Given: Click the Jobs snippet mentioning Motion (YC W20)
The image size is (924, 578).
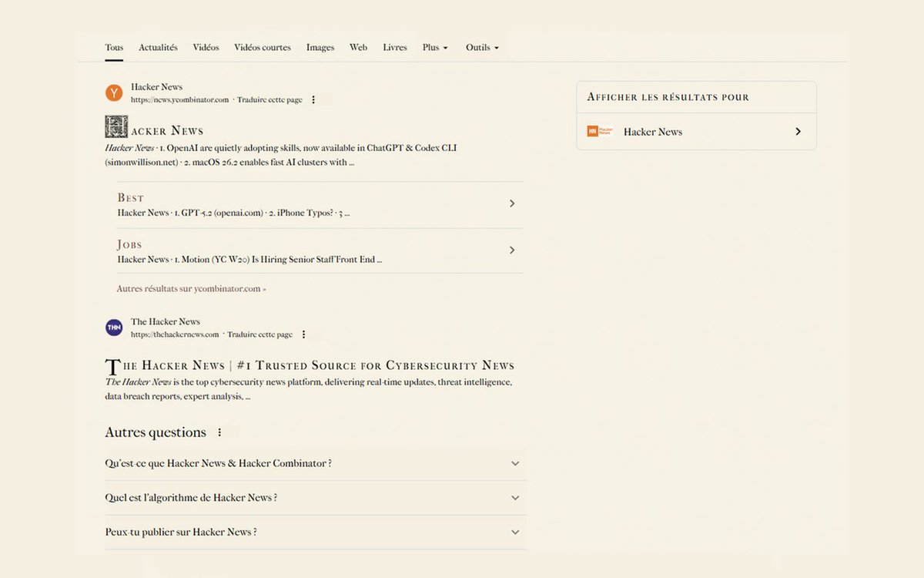Looking at the screenshot, I should [x=250, y=260].
